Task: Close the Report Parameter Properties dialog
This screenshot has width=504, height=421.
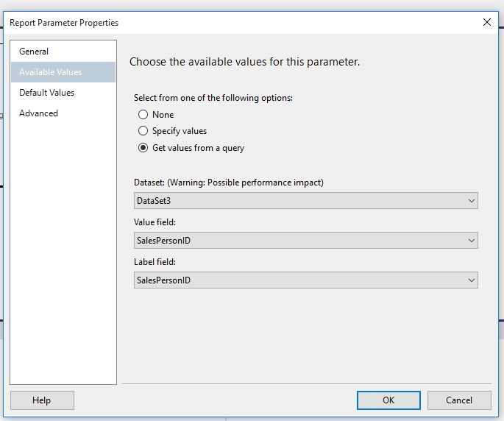Action: click(486, 22)
